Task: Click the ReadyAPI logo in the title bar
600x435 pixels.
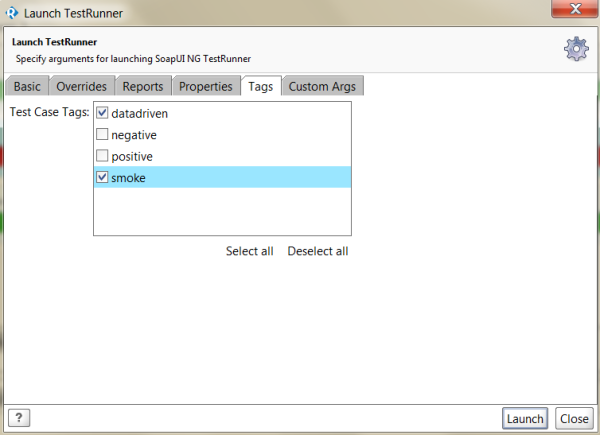Action: [12, 13]
